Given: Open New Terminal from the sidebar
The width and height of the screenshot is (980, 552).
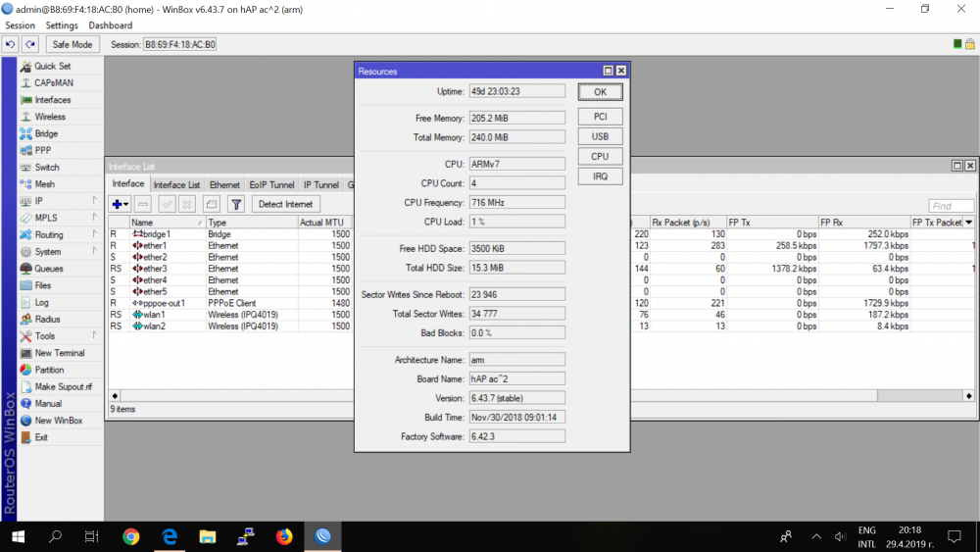Looking at the screenshot, I should 59,353.
